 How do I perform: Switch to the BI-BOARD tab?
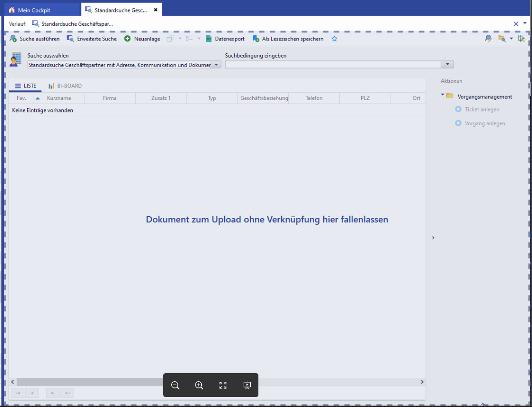pos(65,86)
